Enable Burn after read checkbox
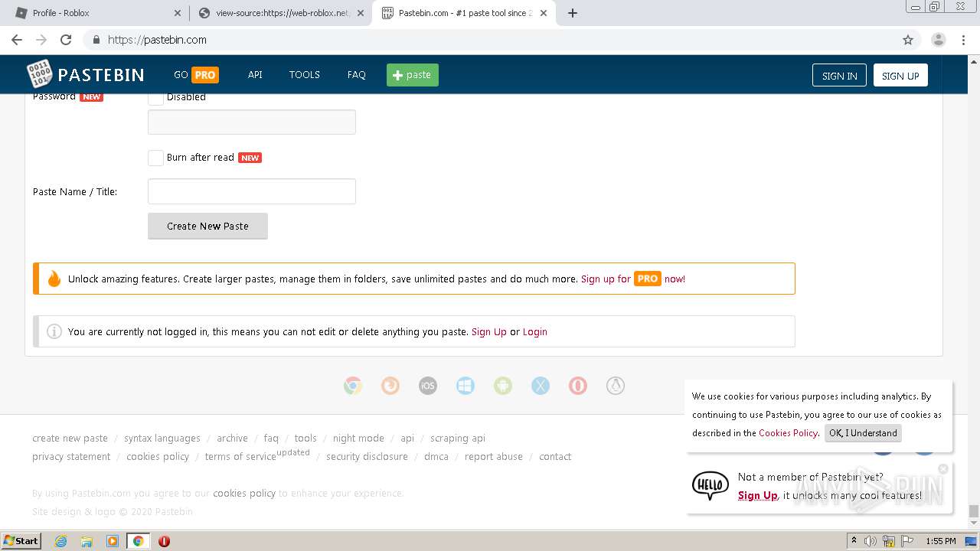The image size is (980, 551). pyautogui.click(x=155, y=158)
